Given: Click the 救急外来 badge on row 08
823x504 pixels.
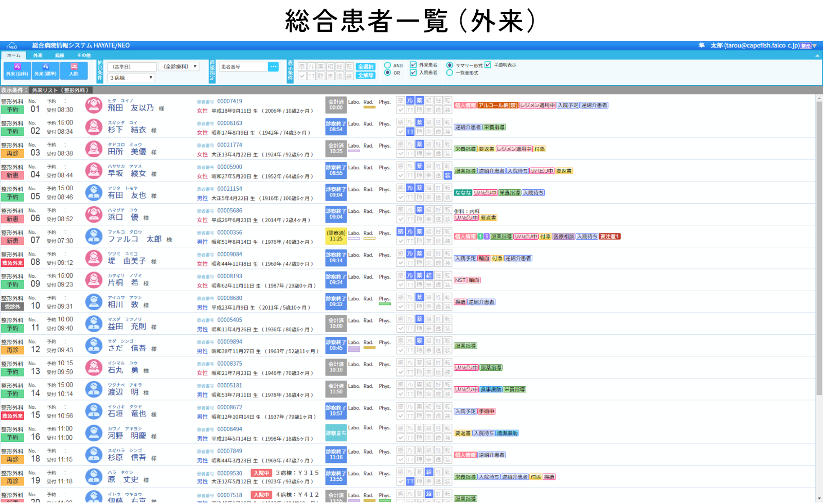Looking at the screenshot, I should click(12, 263).
